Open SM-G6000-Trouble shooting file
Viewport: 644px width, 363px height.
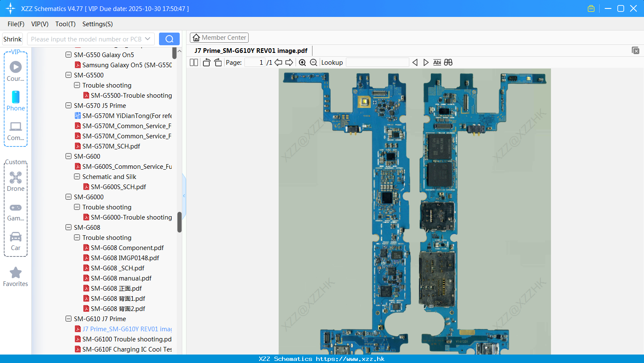click(x=127, y=217)
